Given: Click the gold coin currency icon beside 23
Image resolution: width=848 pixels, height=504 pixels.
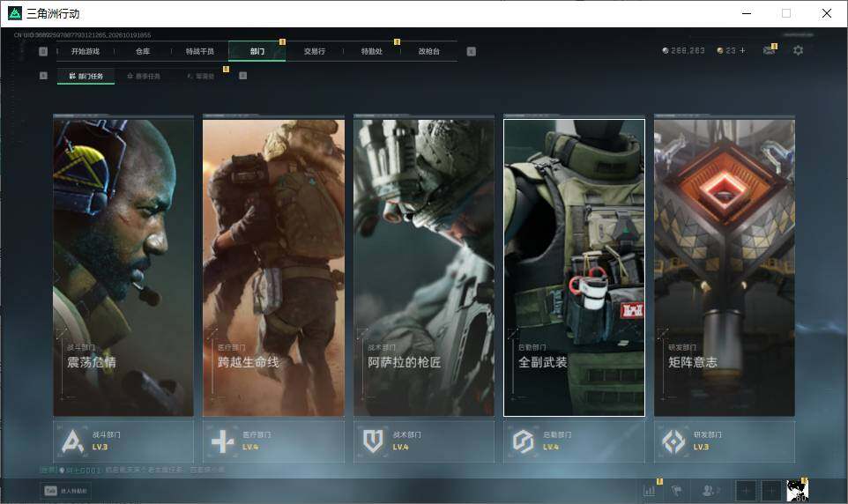Looking at the screenshot, I should (x=720, y=50).
